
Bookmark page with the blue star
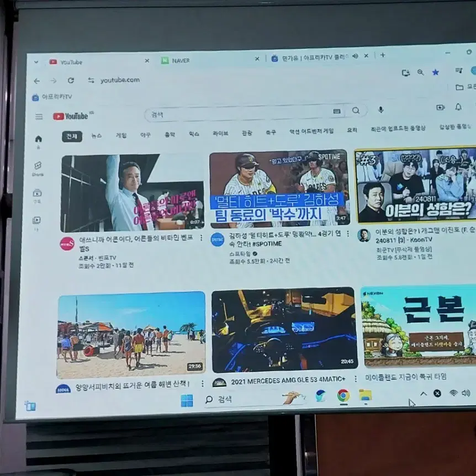(x=436, y=72)
